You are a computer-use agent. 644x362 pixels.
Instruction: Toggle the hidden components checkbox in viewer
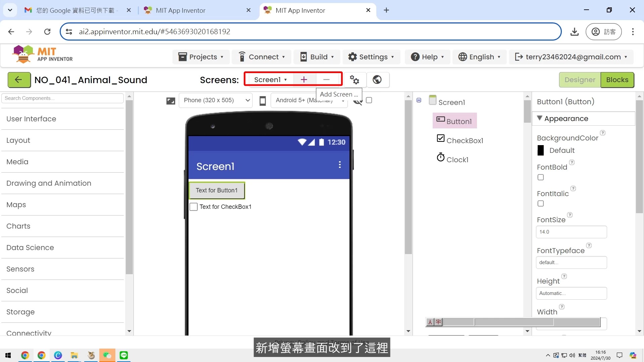369,100
